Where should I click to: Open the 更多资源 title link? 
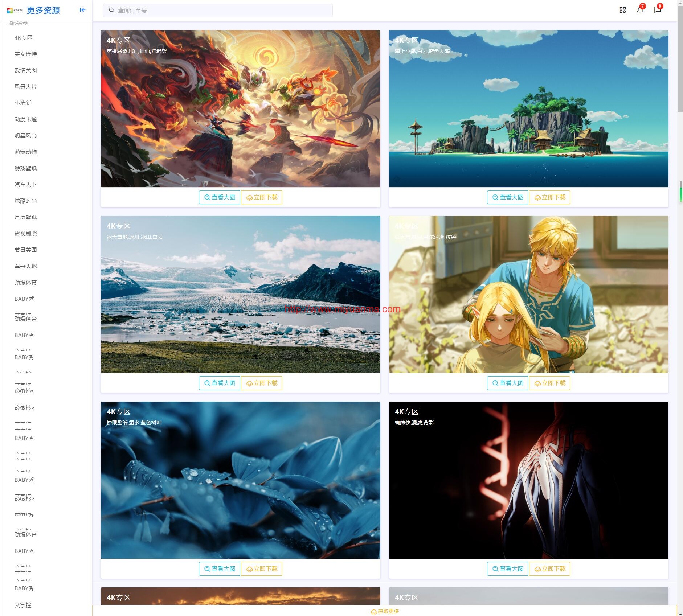(43, 11)
